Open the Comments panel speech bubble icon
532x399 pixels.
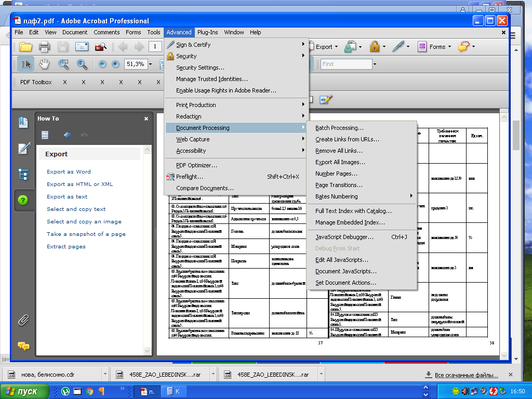click(23, 346)
